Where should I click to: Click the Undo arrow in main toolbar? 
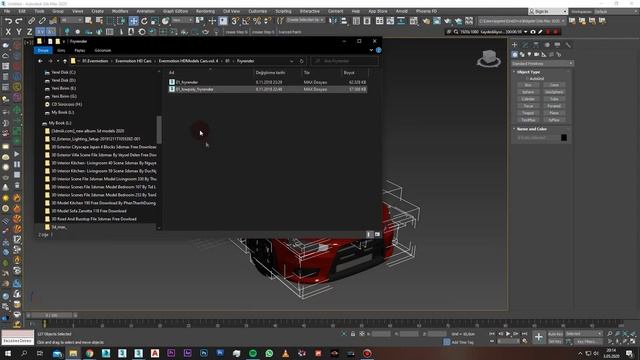point(8,21)
